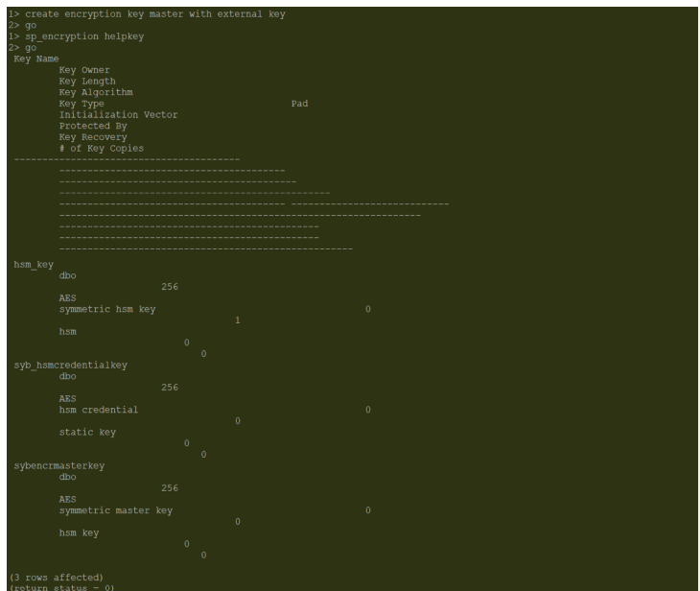This screenshot has width=700, height=591.
Task: Click the 'hsm_key' key name
Action: click(34, 265)
